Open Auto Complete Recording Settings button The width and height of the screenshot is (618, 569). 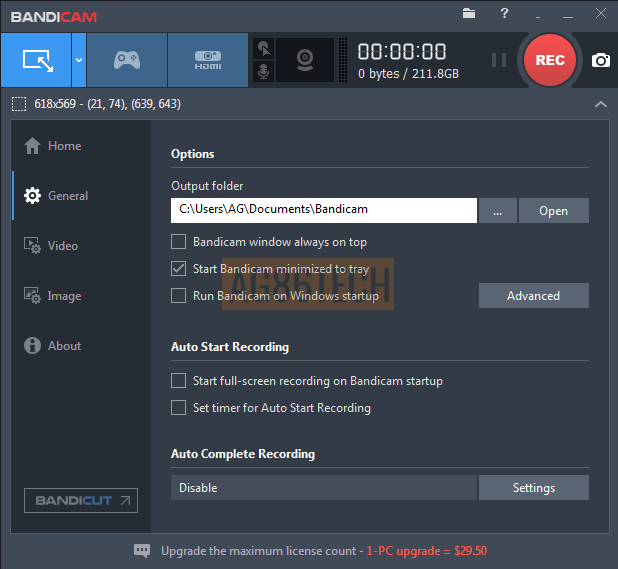(534, 487)
